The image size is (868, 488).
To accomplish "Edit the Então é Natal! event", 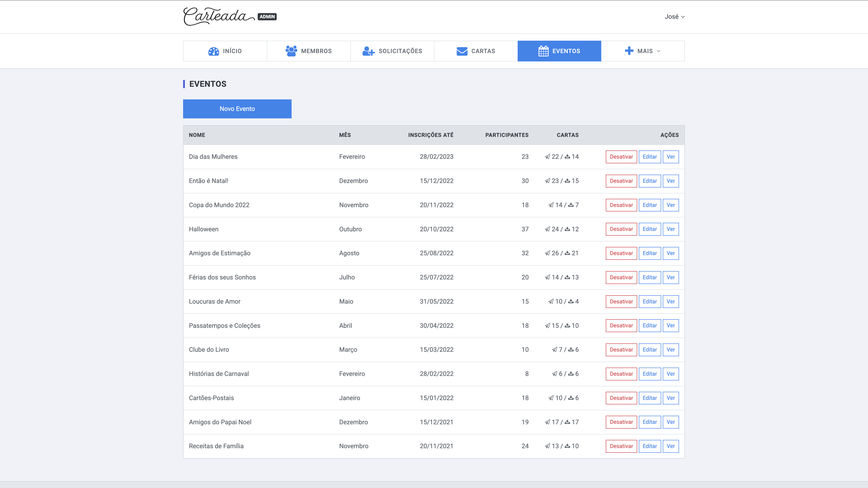I will 650,181.
